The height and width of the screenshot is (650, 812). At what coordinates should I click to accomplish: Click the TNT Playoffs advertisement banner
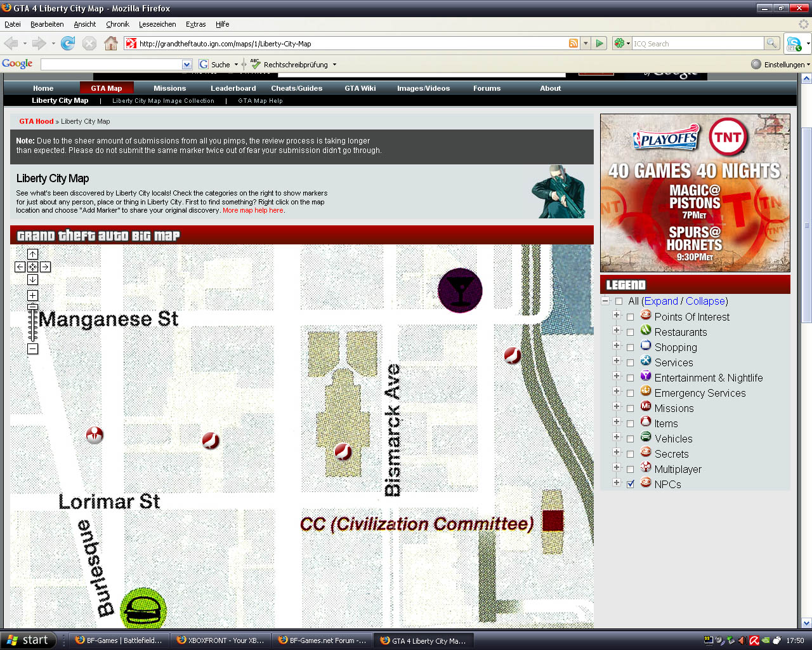coord(695,193)
